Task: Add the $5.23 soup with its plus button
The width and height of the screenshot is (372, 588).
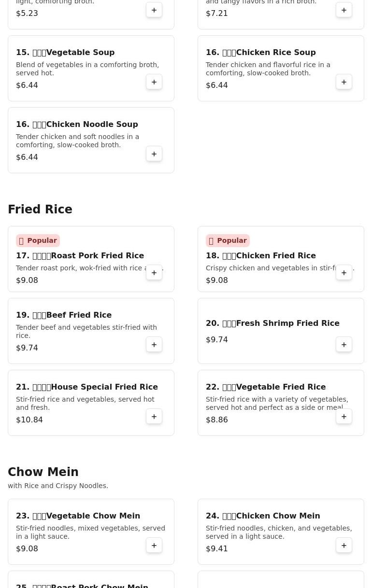Action: tap(154, 10)
